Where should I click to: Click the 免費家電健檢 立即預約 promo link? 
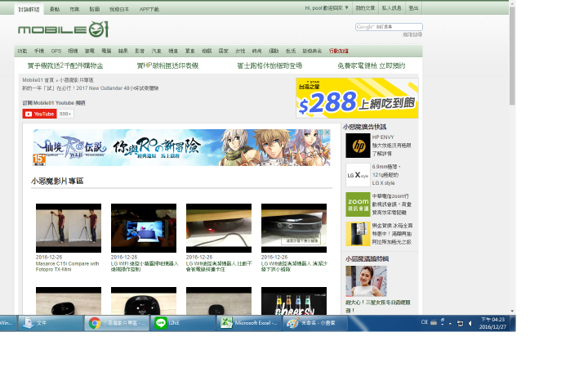tap(372, 65)
